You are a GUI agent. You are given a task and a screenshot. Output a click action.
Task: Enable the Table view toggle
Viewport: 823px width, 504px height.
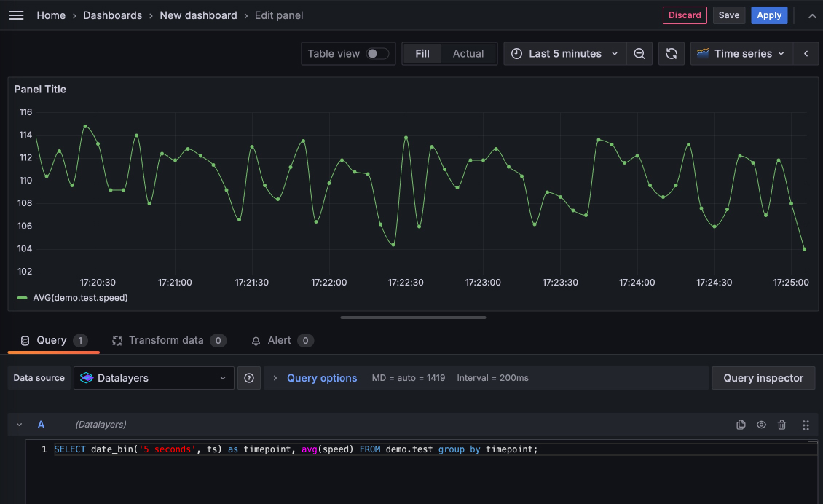point(378,53)
